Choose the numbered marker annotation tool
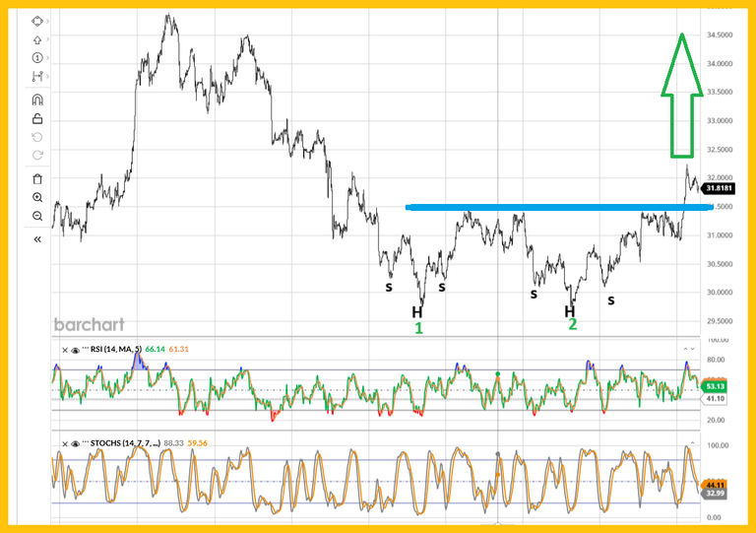Viewport: 756px width, 533px height. pyautogui.click(x=37, y=57)
